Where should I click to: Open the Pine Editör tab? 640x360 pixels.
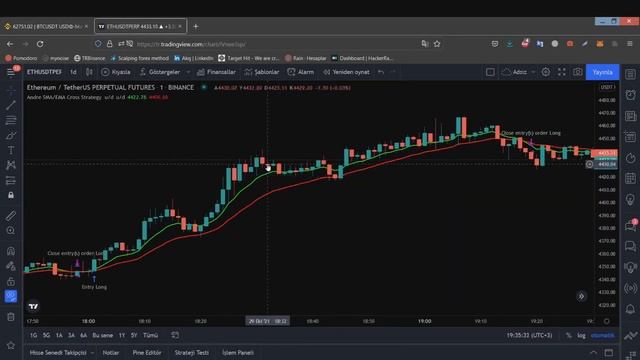(x=147, y=353)
